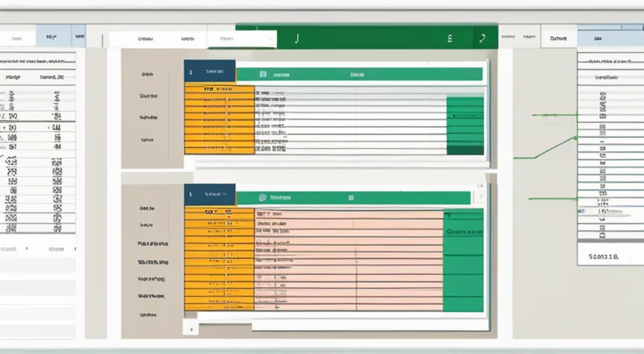
Task: Expand the first row label left of lower table
Action: 147,208
